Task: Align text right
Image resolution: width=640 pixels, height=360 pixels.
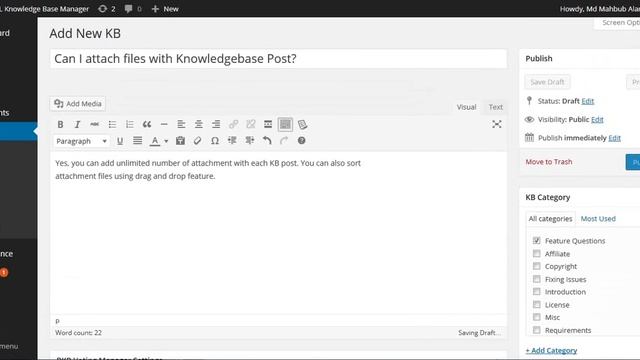Action: [216, 124]
